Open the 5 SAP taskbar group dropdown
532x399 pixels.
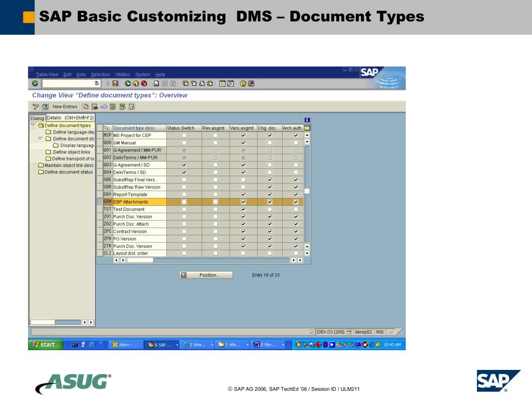[x=177, y=345]
